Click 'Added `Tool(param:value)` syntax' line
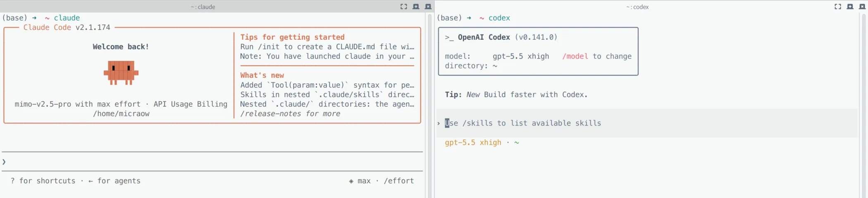The width and height of the screenshot is (868, 198). tap(327, 85)
